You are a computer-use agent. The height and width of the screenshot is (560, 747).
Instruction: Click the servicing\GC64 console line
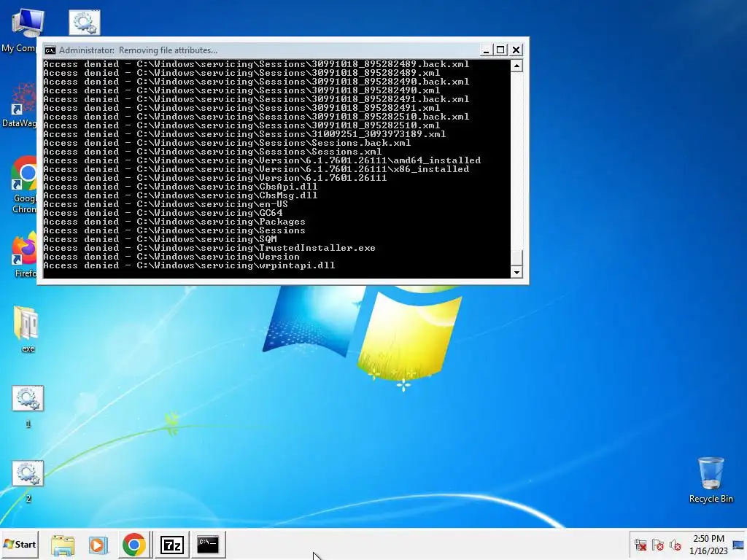click(x=163, y=213)
